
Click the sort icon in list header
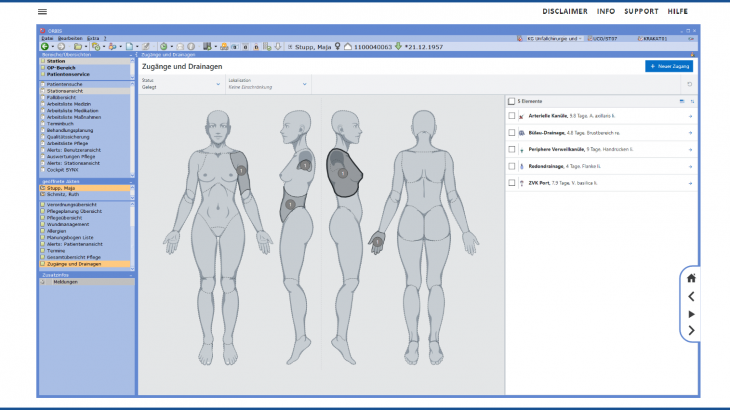[692, 101]
